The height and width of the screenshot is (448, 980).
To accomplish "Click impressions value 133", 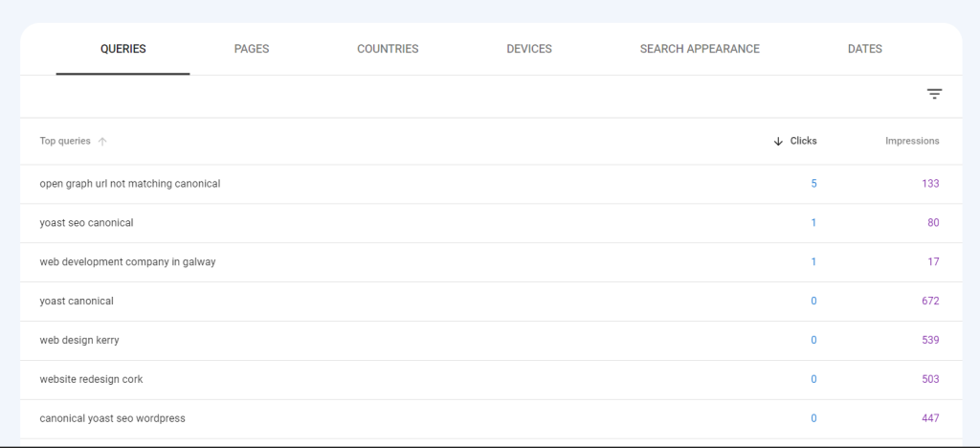I will pyautogui.click(x=930, y=184).
